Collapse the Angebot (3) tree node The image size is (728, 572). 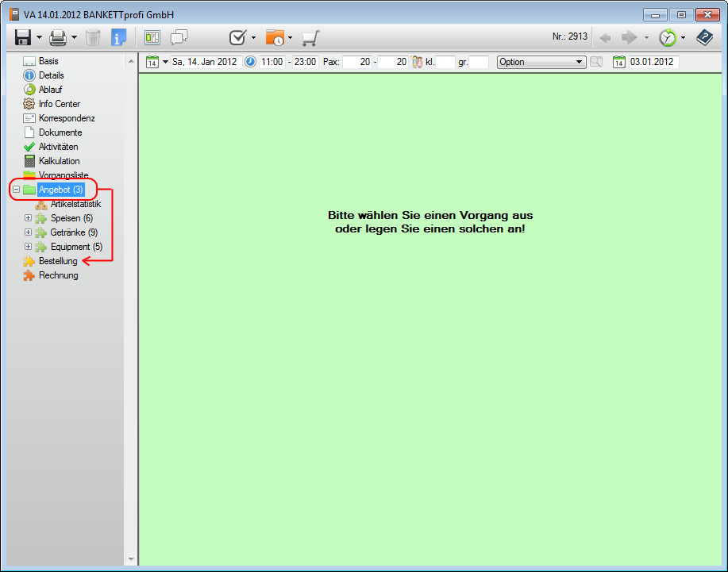[17, 190]
